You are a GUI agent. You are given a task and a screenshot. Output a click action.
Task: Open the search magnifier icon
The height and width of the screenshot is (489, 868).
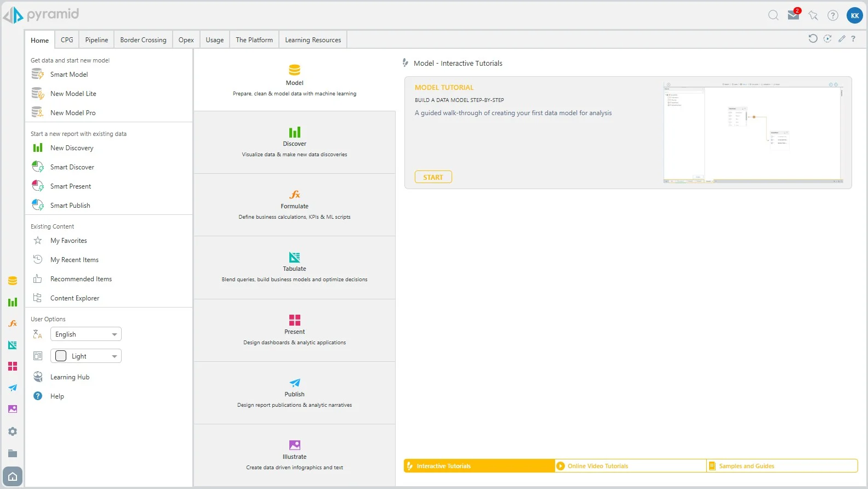tap(773, 15)
